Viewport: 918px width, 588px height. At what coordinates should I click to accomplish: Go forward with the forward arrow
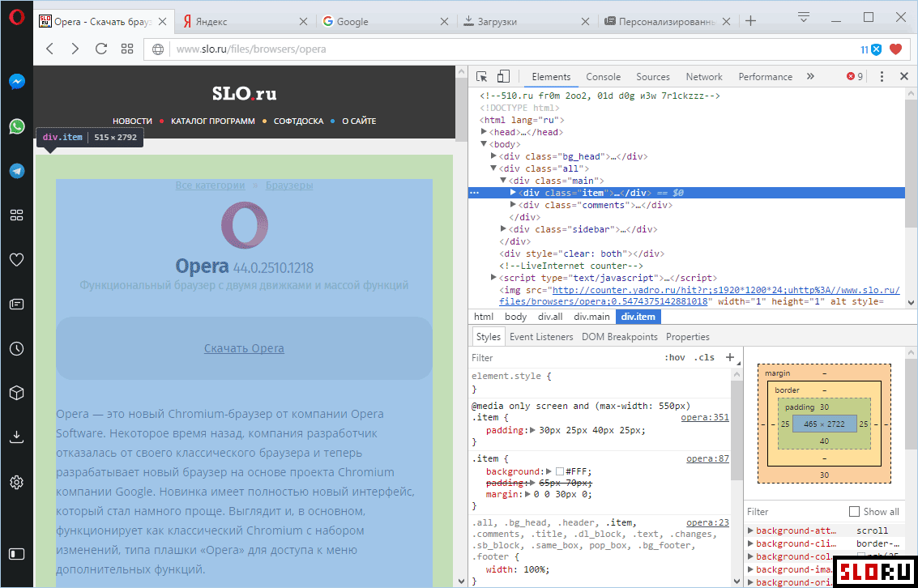point(75,49)
